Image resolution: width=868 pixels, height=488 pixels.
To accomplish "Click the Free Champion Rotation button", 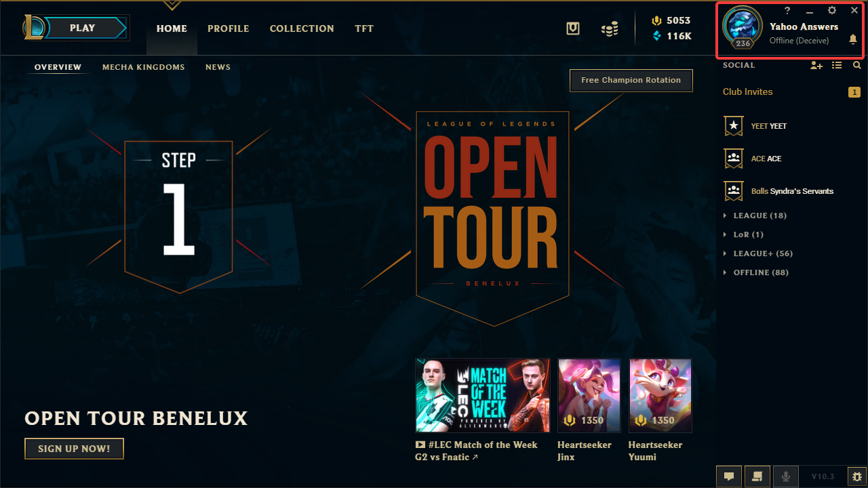I will click(x=631, y=80).
